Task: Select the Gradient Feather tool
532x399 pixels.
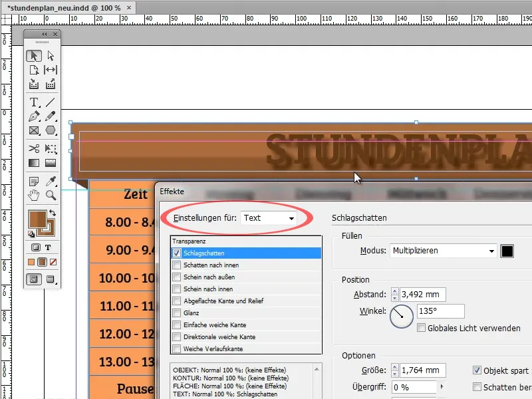Action: pos(51,163)
